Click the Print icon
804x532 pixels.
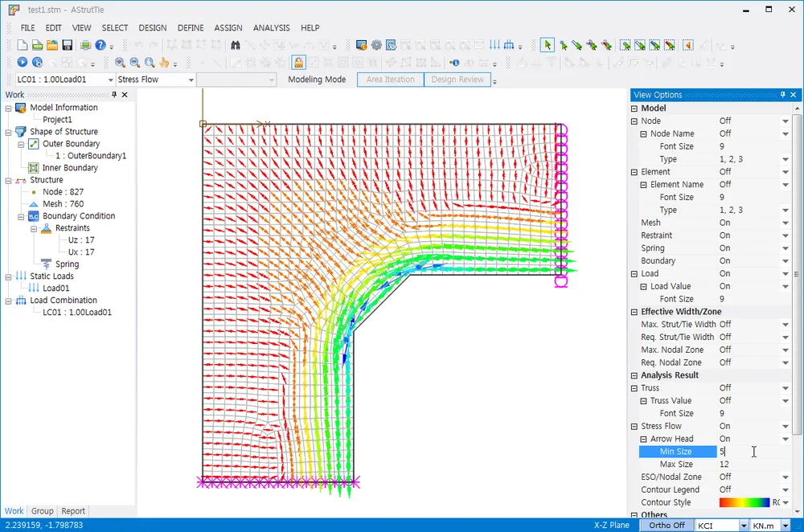(x=85, y=45)
